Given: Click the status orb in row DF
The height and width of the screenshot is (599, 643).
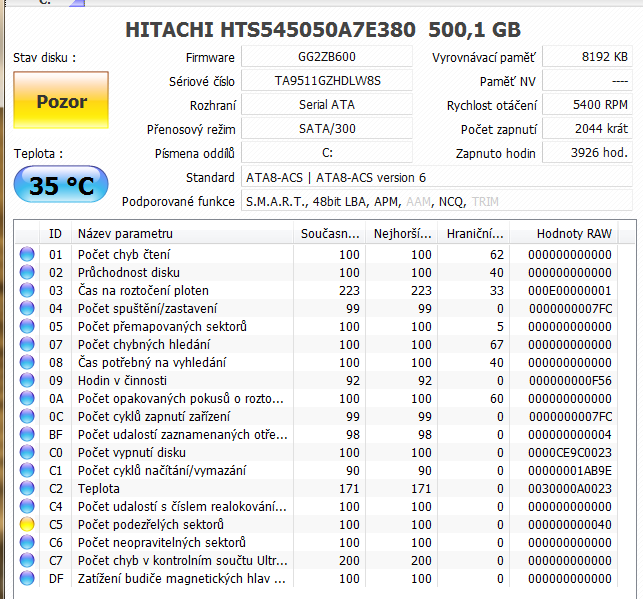Looking at the screenshot, I should [x=27, y=579].
